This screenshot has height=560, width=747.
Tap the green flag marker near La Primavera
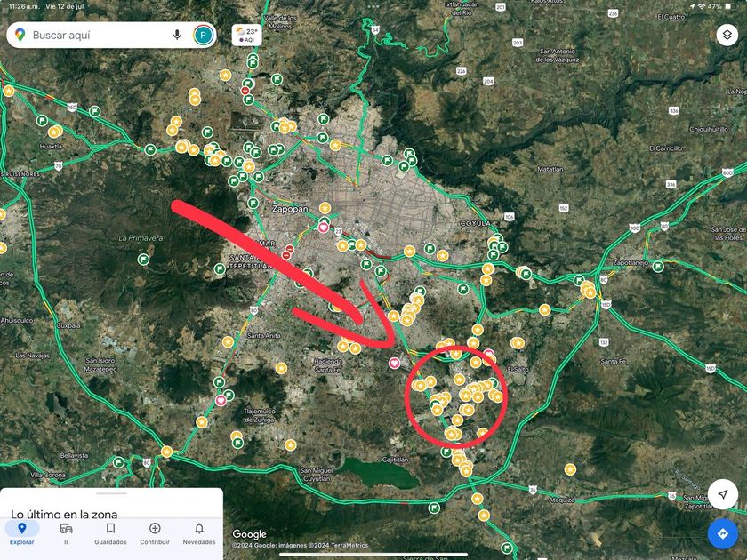point(143,260)
